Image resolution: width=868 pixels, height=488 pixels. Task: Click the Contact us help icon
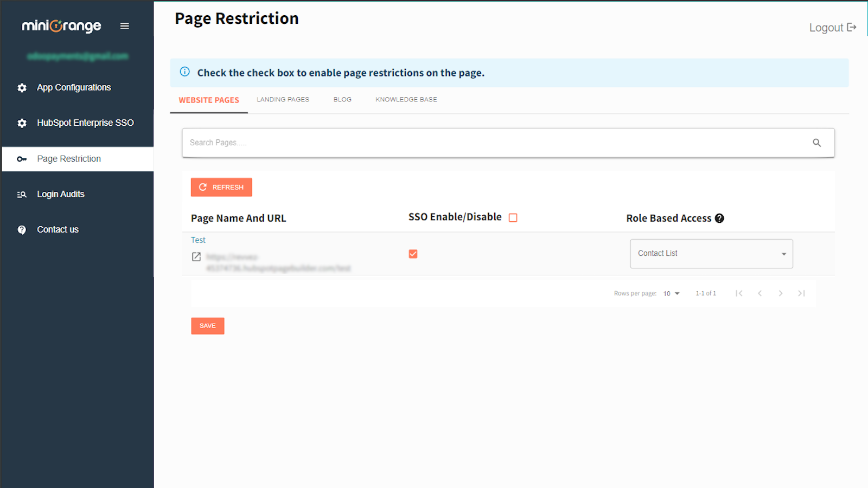click(21, 229)
